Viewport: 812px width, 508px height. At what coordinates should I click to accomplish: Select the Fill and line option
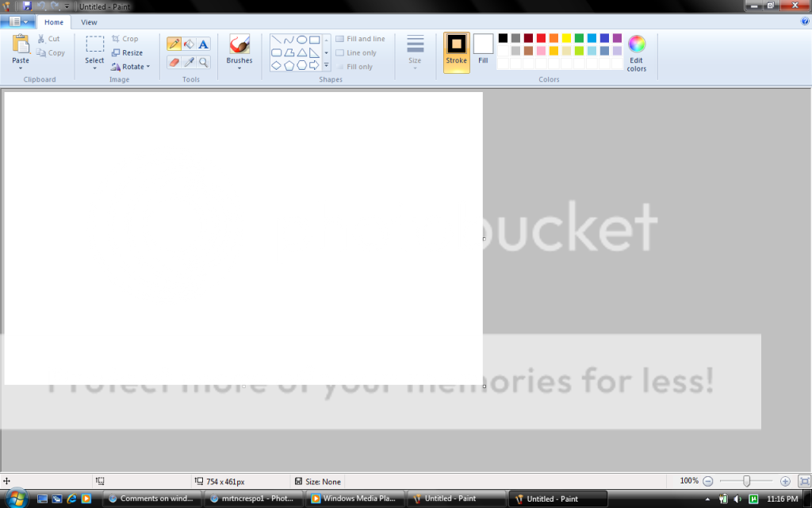pyautogui.click(x=360, y=39)
